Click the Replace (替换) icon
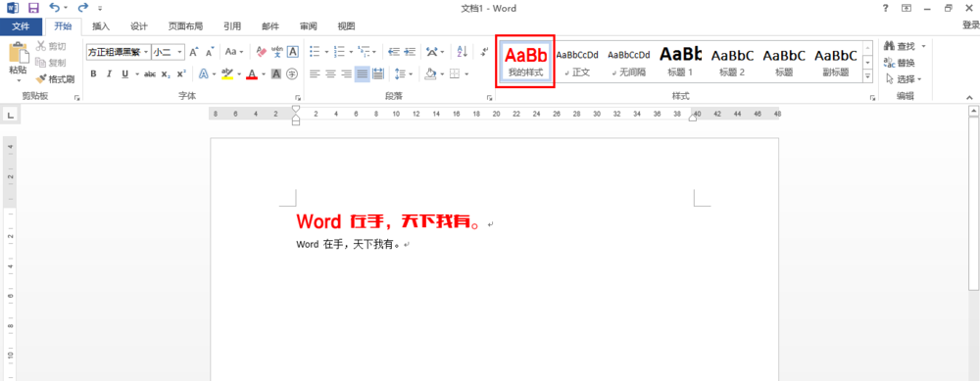 click(890, 63)
